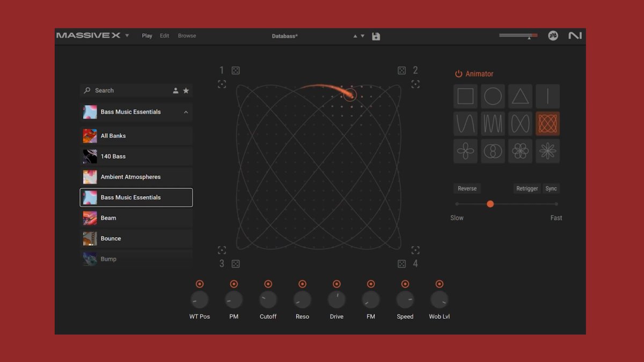
Task: Collapse the Bass Music Essentials bank dropdown
Action: coord(186,112)
